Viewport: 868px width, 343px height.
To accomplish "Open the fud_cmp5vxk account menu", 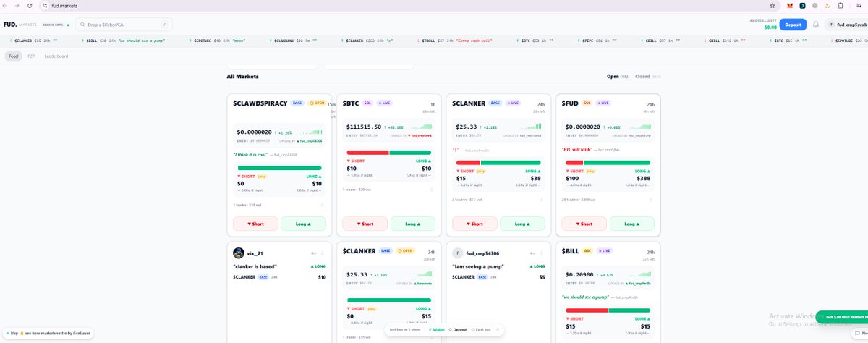I will pyautogui.click(x=846, y=24).
